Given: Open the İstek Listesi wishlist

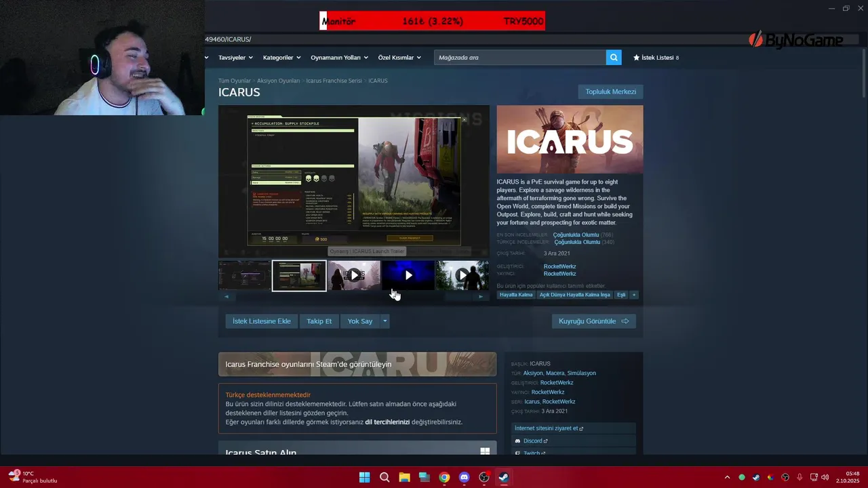Looking at the screenshot, I should [656, 58].
